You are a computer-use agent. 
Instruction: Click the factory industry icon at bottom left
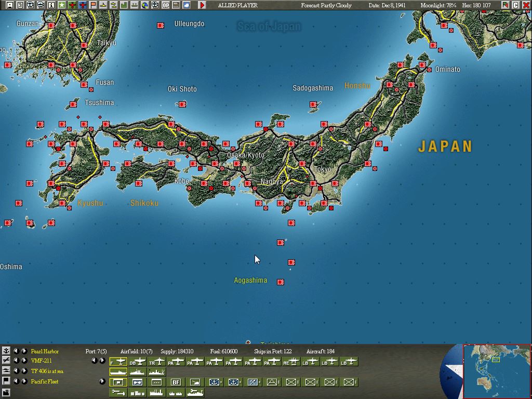pos(6,393)
